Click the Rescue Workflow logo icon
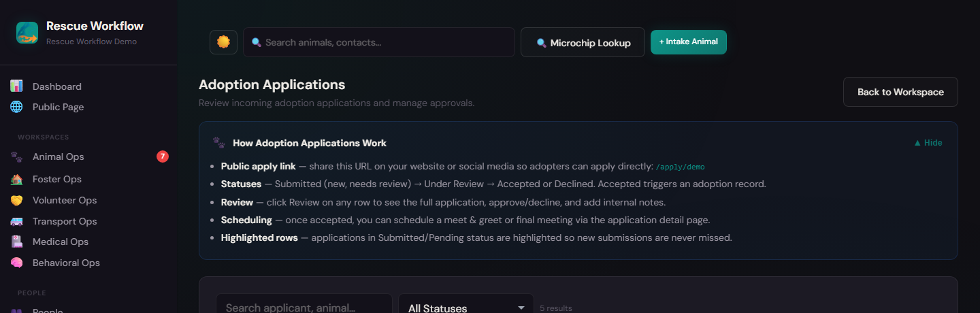980x313 pixels. pyautogui.click(x=27, y=33)
